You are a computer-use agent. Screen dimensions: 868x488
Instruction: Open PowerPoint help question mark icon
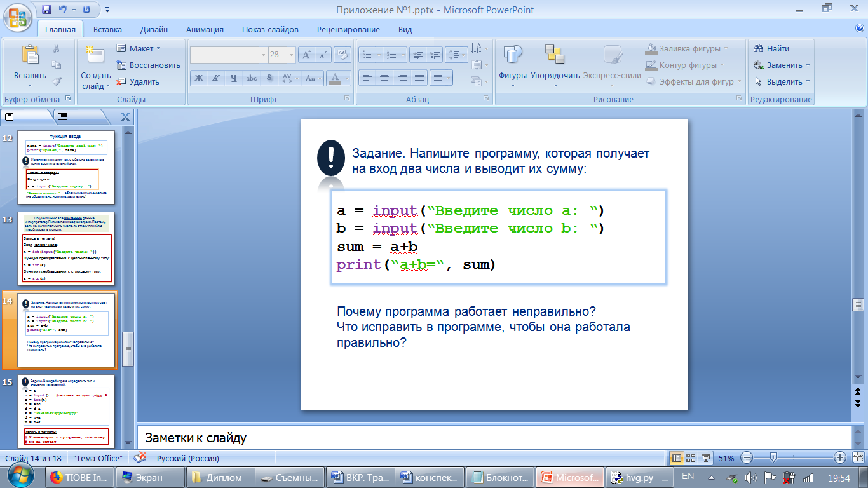click(x=860, y=29)
